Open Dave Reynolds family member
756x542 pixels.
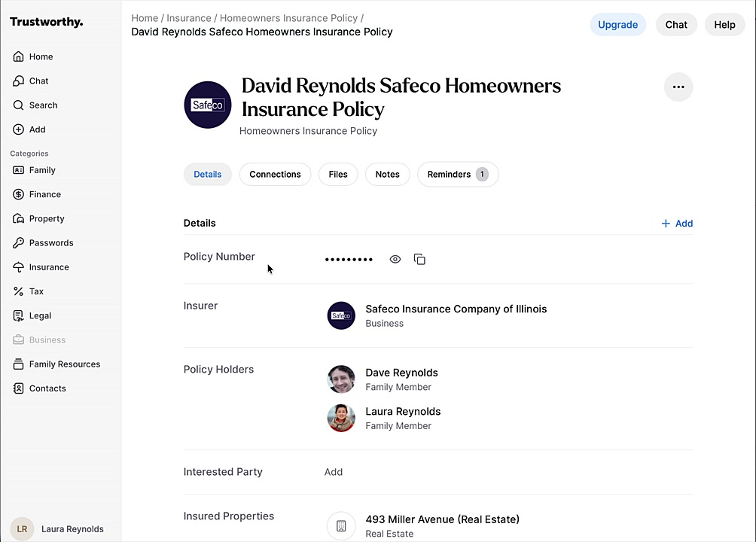click(401, 373)
